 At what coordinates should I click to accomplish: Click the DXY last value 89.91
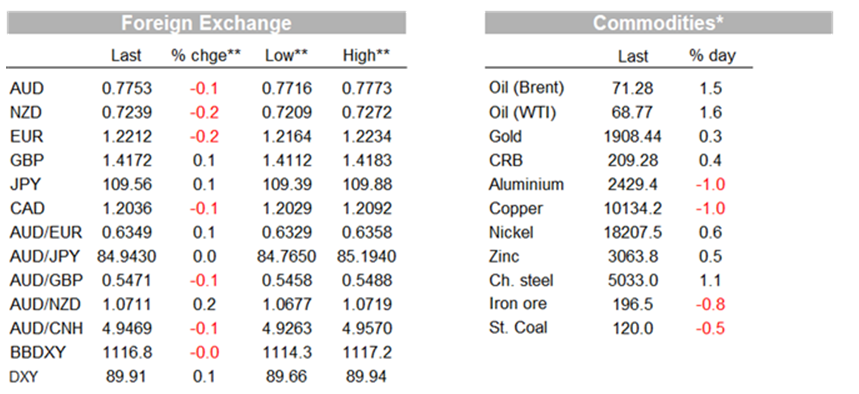[127, 376]
